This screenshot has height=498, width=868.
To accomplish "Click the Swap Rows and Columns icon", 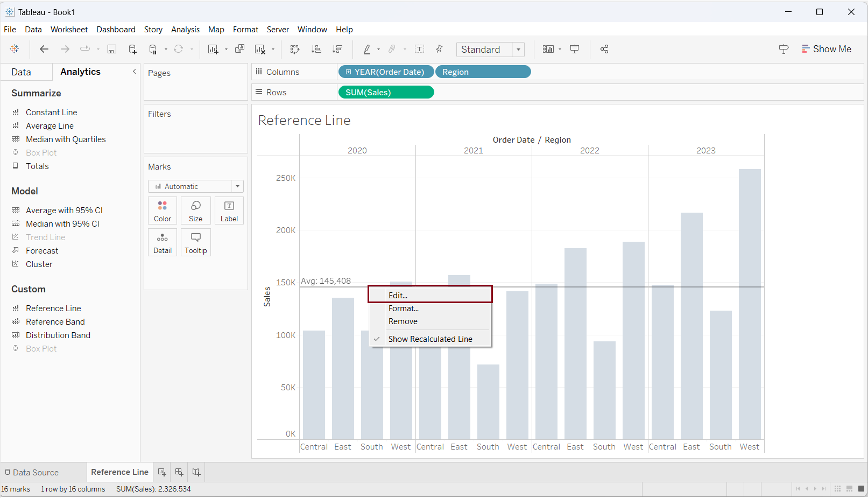I will tap(294, 49).
